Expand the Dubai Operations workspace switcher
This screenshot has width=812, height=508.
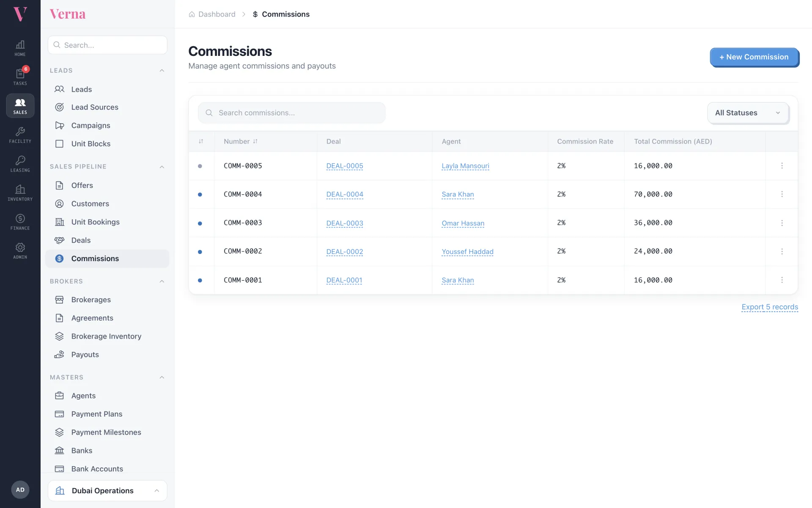click(107, 491)
